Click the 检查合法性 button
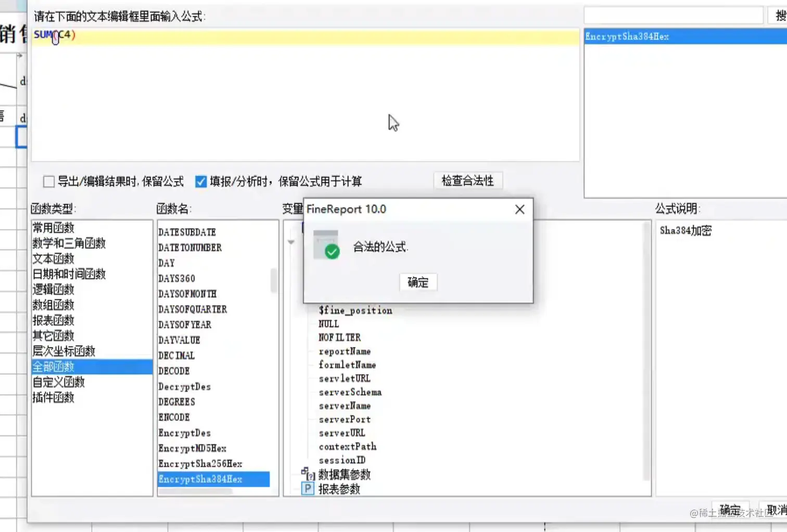Image resolution: width=787 pixels, height=532 pixels. (x=468, y=181)
